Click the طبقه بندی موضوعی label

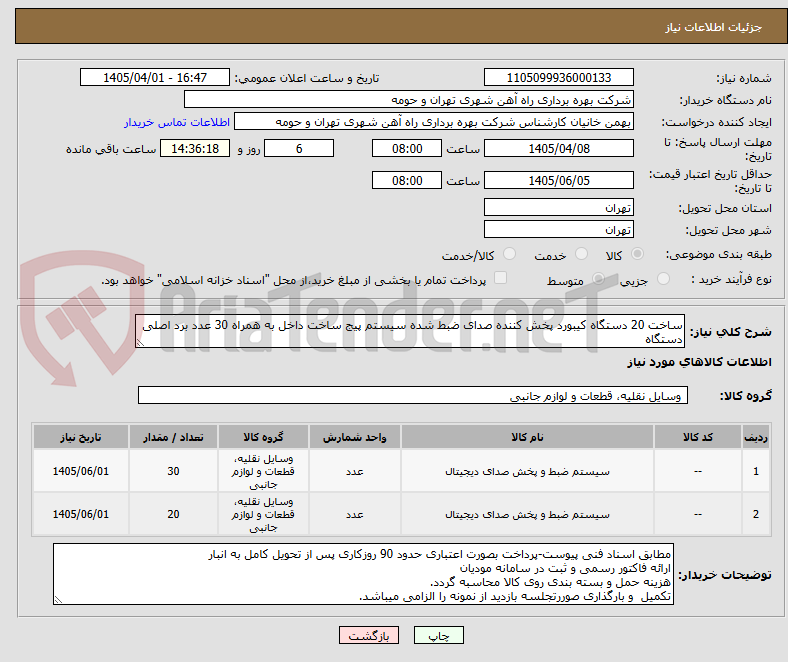[x=719, y=254]
